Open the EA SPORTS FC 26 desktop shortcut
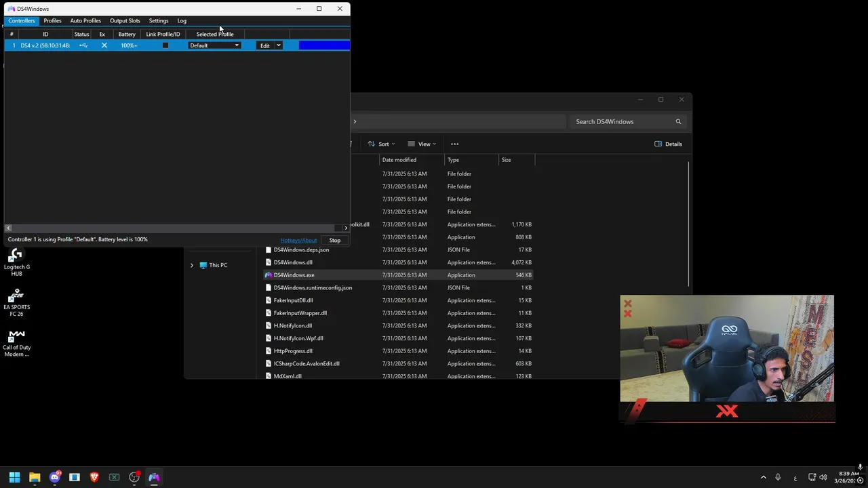868x488 pixels. click(17, 302)
